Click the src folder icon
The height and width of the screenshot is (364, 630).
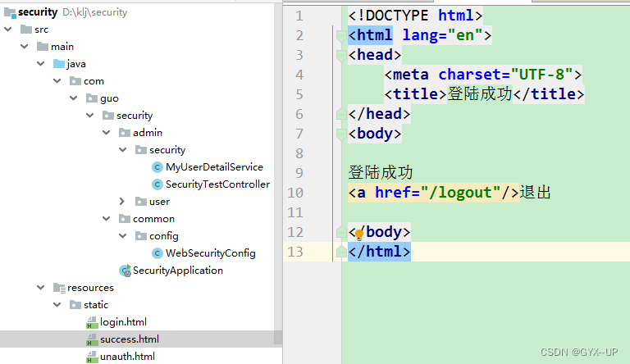pos(26,30)
